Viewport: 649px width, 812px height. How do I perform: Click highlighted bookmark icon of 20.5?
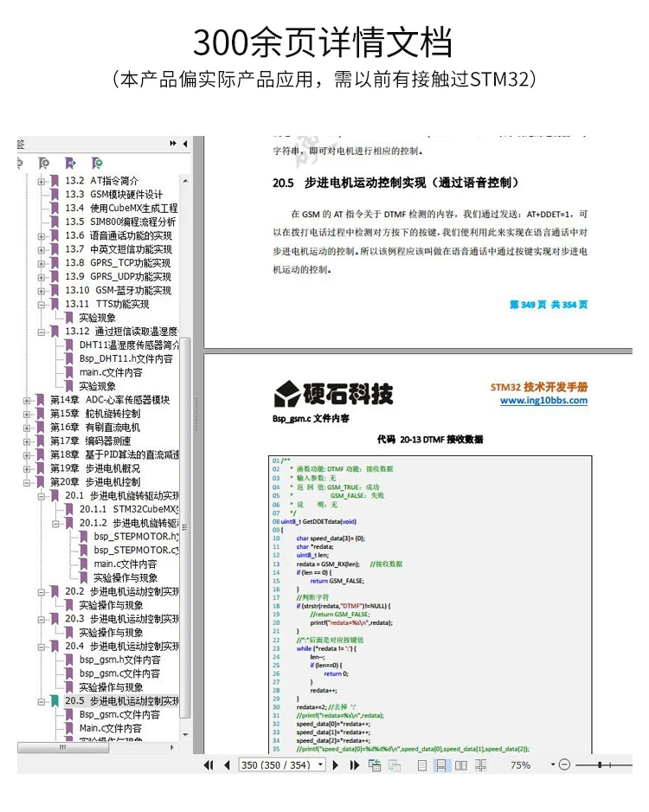click(x=55, y=700)
